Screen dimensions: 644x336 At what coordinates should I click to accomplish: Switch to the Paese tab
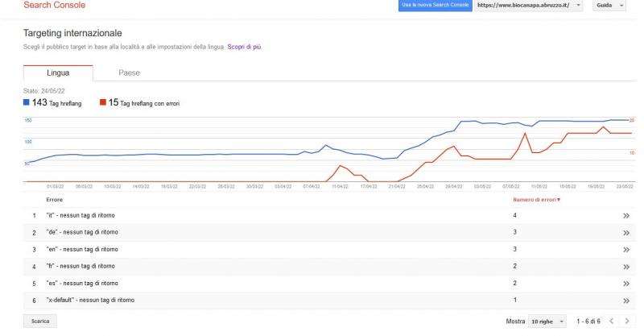129,73
